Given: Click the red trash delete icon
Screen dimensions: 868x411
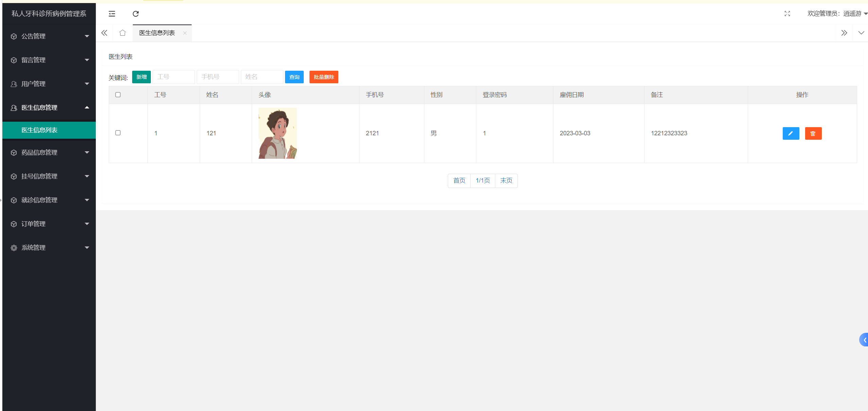Looking at the screenshot, I should tap(813, 134).
